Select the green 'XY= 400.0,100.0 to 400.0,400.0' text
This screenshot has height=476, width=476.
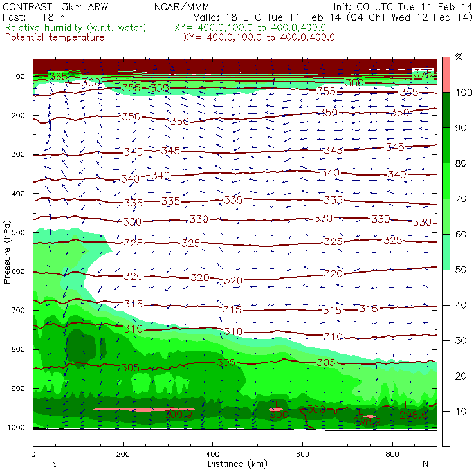point(250,28)
